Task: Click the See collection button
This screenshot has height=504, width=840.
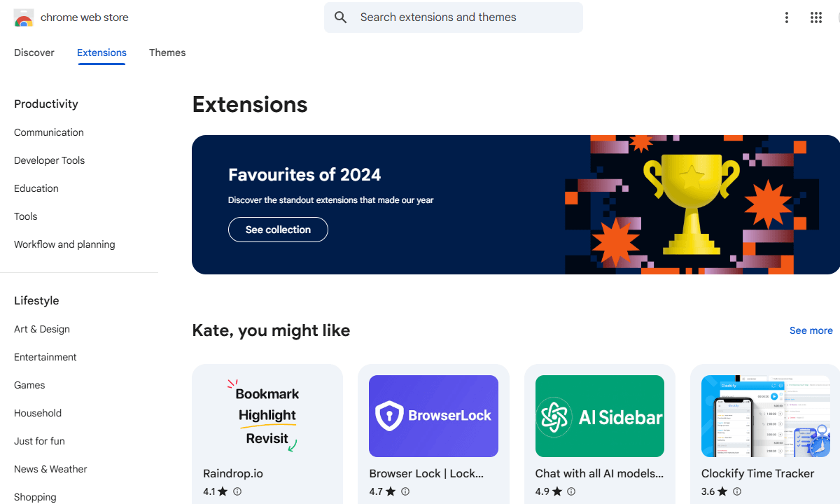Action: (x=278, y=230)
